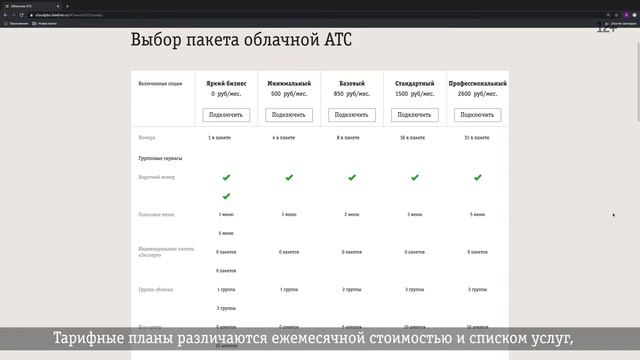This screenshot has width=640, height=360.
Task: Click the Яркий бизнес plan name
Action: pyautogui.click(x=226, y=83)
